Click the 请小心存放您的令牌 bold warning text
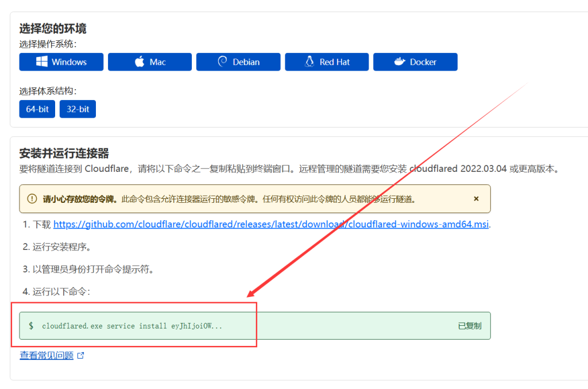588x389 pixels. pos(80,199)
